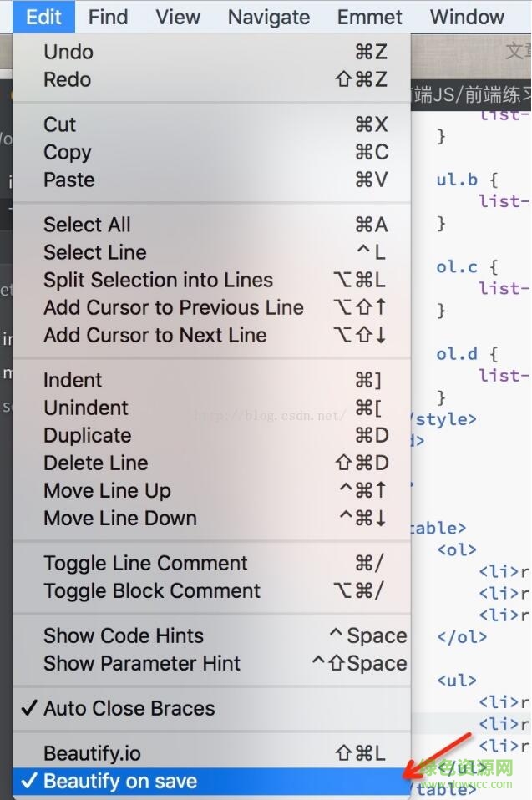
Task: Choose Undo from the Edit menu
Action: (x=68, y=52)
